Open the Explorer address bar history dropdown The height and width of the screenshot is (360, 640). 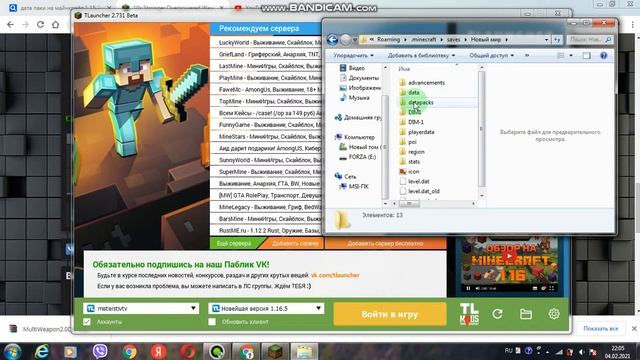(547, 40)
